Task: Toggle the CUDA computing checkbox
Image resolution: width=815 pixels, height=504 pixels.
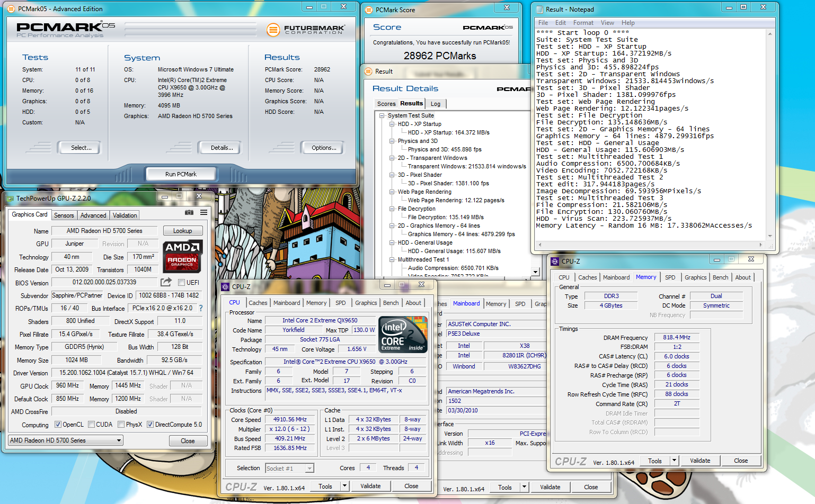Action: tap(92, 424)
